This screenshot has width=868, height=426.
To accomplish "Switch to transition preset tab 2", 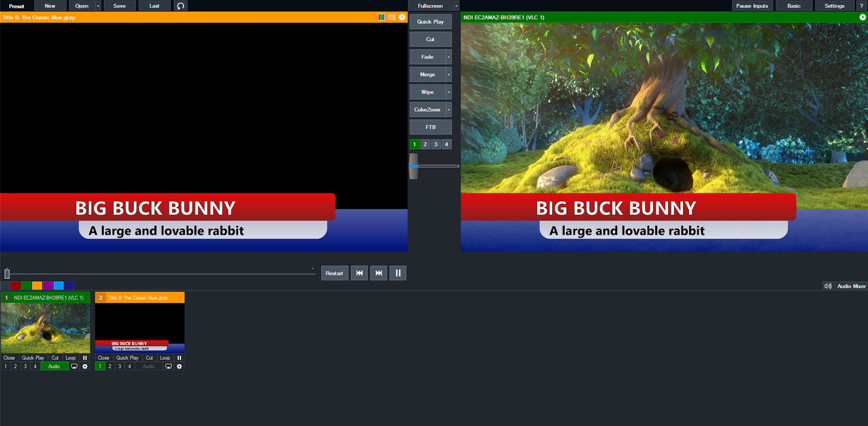I will click(424, 144).
